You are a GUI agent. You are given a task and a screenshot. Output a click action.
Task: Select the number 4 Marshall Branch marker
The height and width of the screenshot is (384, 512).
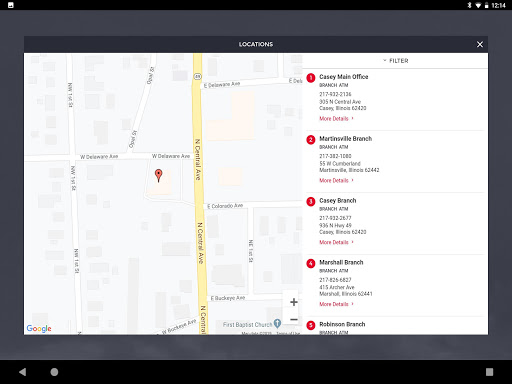(x=311, y=263)
